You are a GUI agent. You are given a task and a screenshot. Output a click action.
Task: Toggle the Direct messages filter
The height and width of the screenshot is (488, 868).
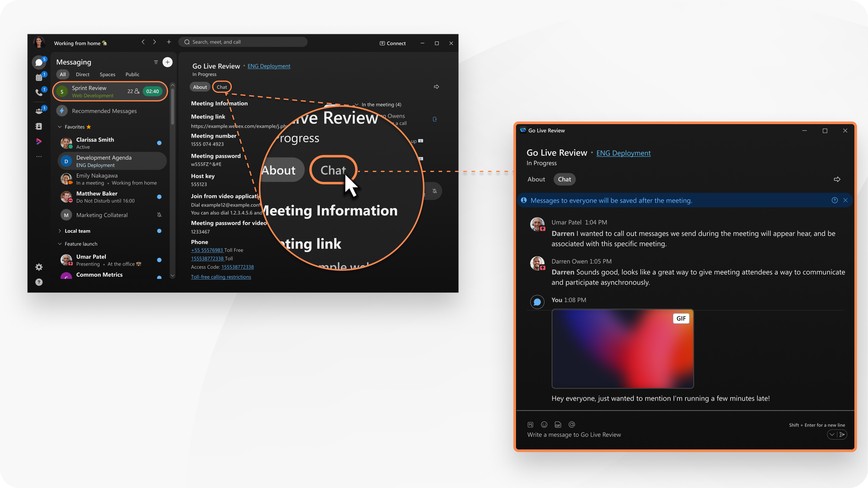pos(83,74)
